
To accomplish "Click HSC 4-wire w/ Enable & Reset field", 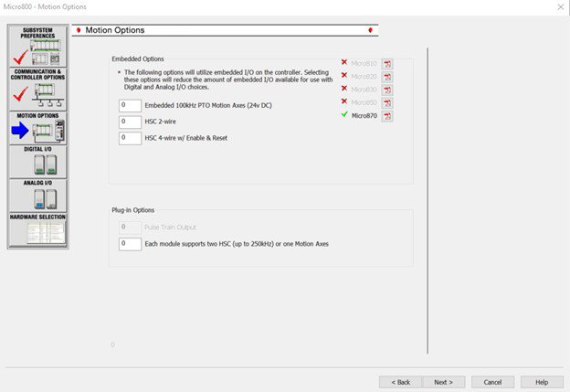I will point(130,138).
